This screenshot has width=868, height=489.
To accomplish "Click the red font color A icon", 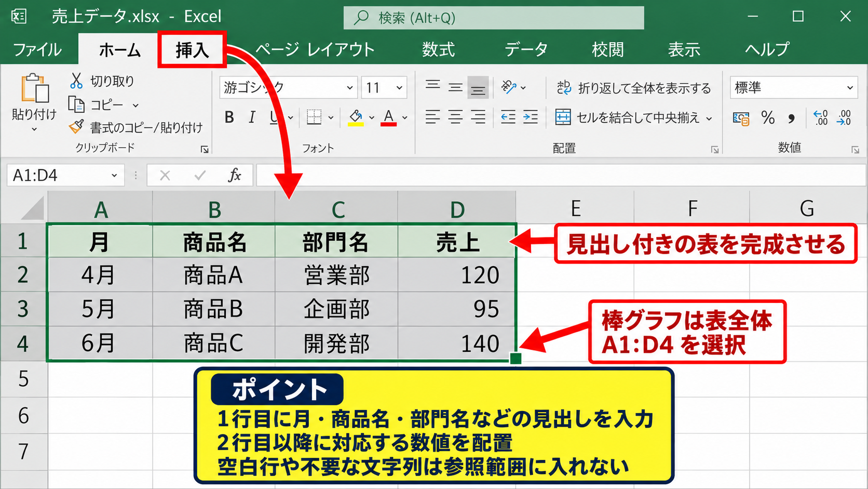I will click(389, 117).
